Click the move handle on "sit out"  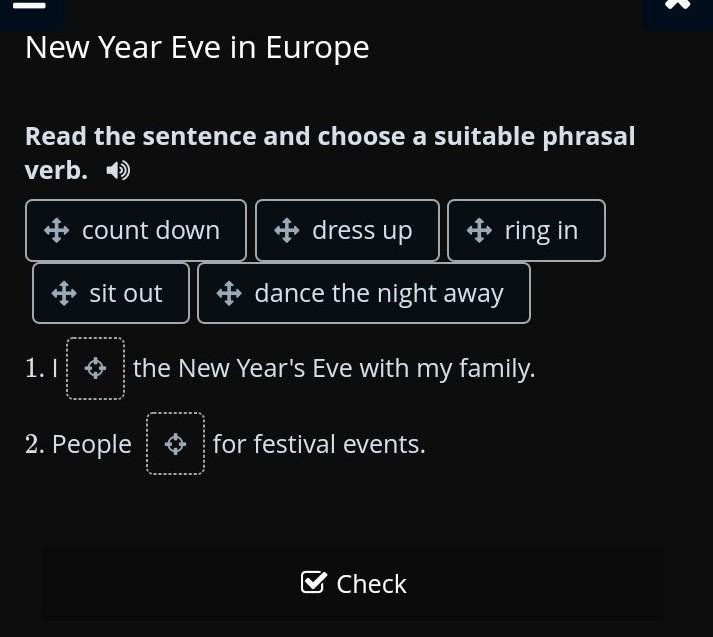pos(64,294)
